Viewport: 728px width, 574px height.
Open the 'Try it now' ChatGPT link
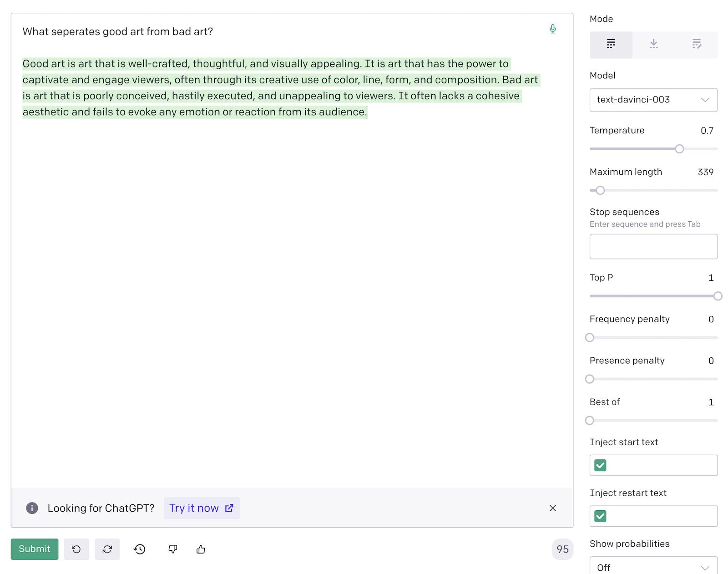tap(202, 508)
